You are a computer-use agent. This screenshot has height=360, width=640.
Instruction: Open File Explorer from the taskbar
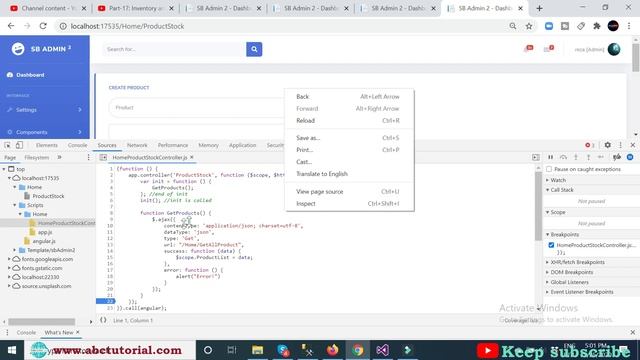click(x=258, y=350)
